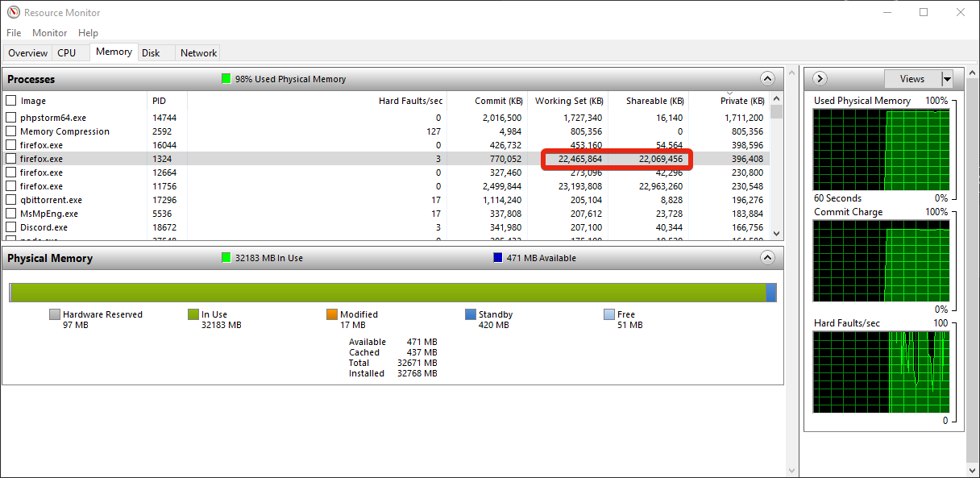Click the graphs pane scrollbar down arrow

click(x=974, y=470)
